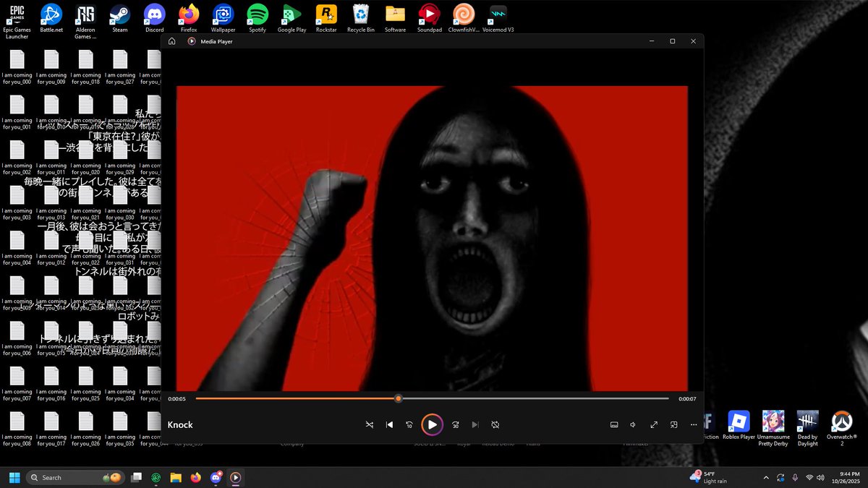Expand the hidden system tray icons

(766, 477)
